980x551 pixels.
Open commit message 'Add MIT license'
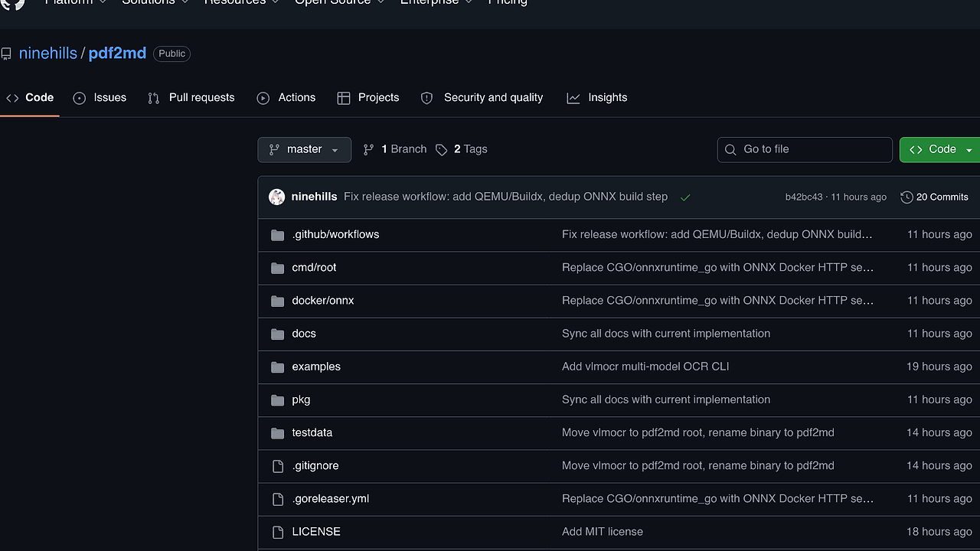coord(603,531)
